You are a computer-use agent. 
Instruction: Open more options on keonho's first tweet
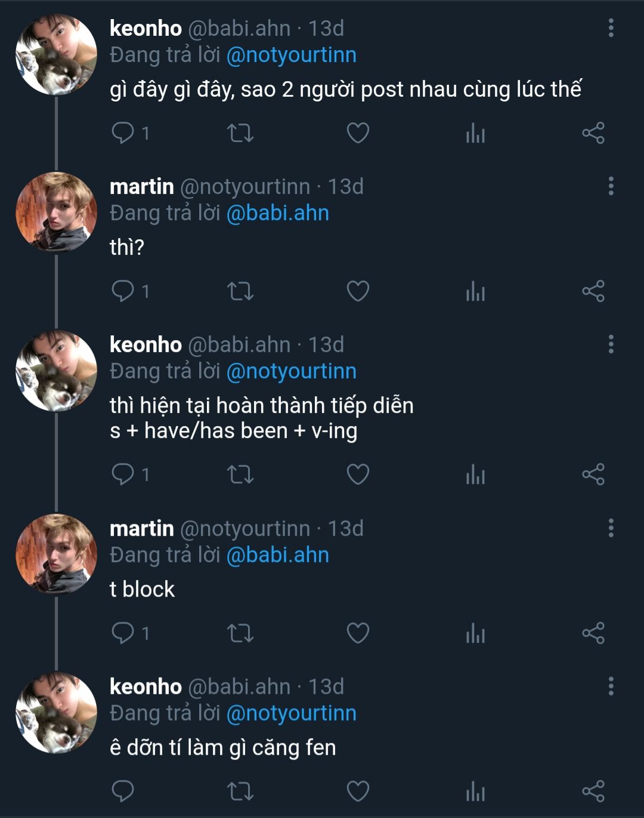[x=611, y=28]
